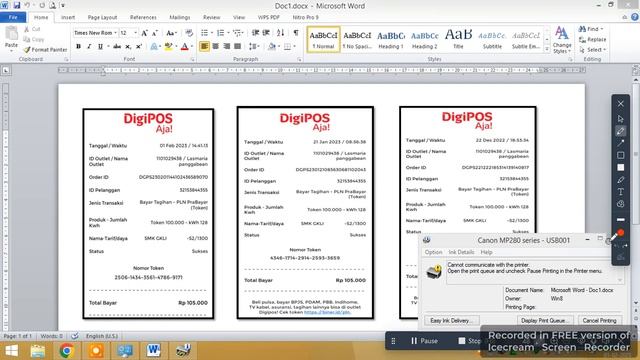Switch to the Page Layout tab
The width and height of the screenshot is (640, 360).
pos(102,17)
